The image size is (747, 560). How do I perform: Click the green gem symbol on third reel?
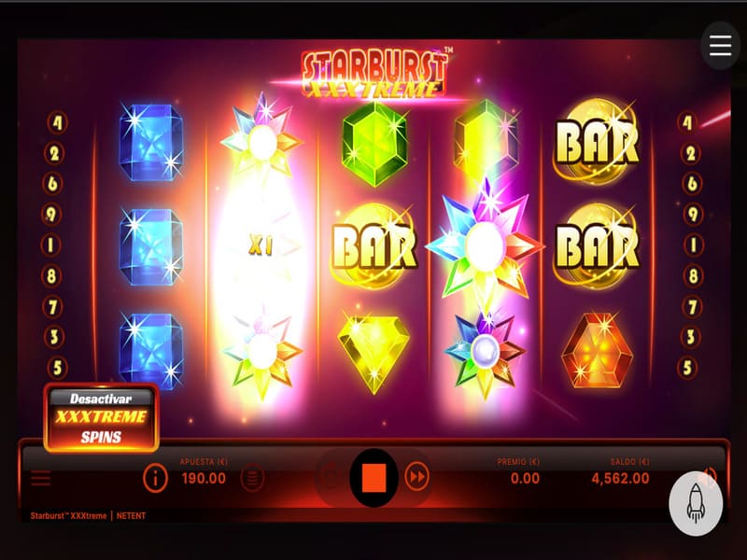(374, 144)
